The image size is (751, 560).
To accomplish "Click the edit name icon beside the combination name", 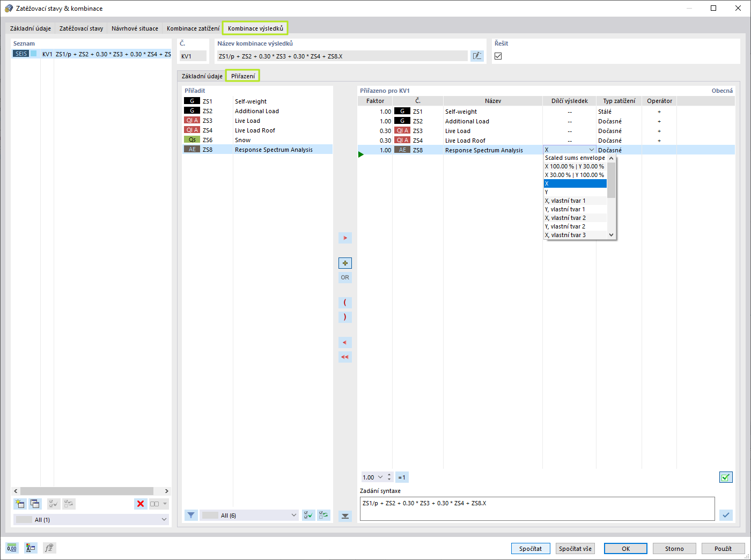I will coord(477,56).
